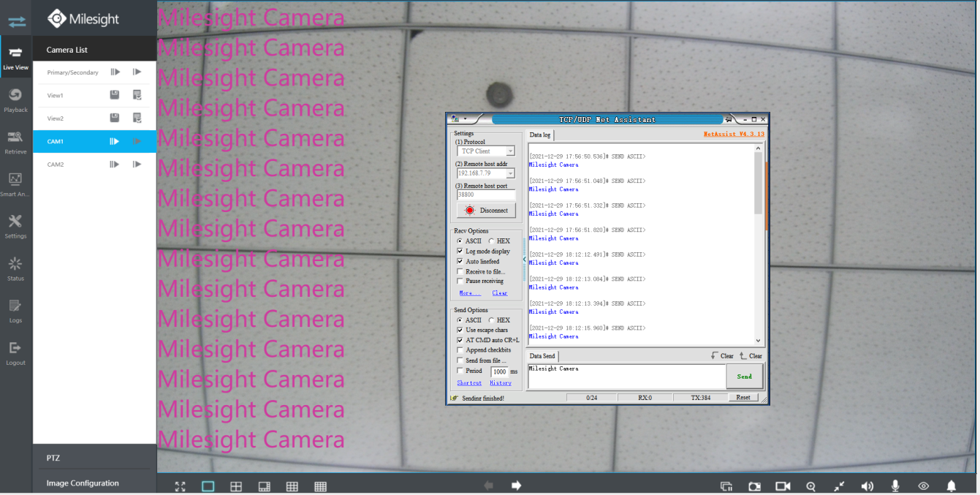The height and width of the screenshot is (495, 980).
Task: Toggle audio with the speaker icon
Action: (x=867, y=486)
